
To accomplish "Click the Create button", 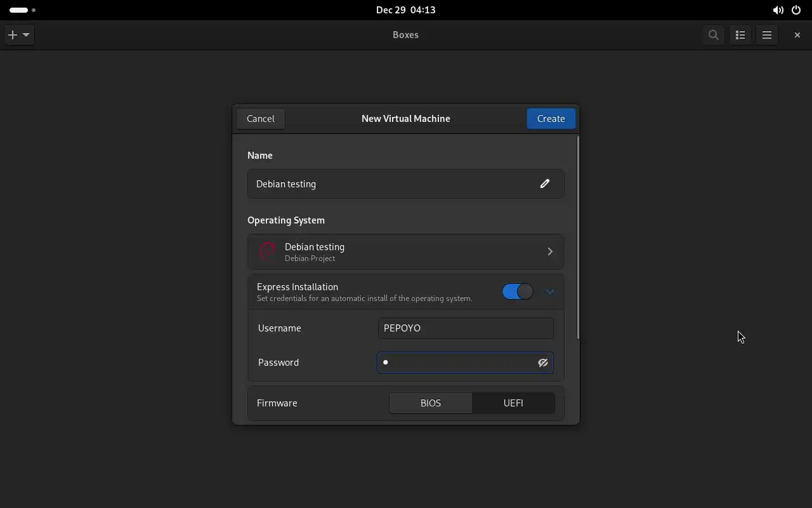I will 551,119.
